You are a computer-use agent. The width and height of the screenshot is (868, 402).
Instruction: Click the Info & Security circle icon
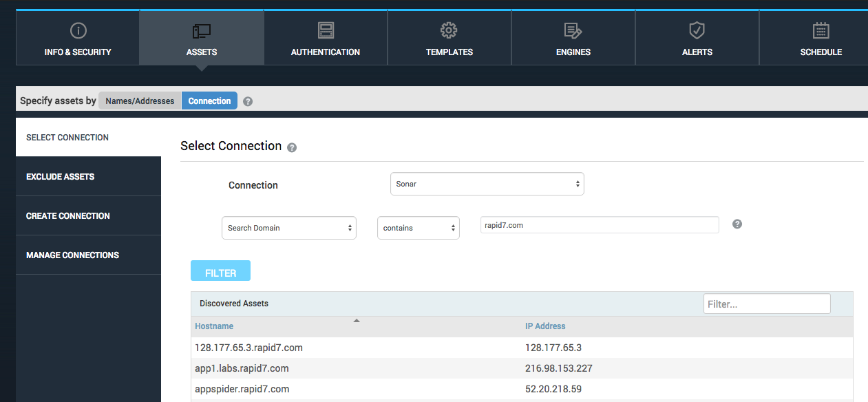(x=78, y=31)
